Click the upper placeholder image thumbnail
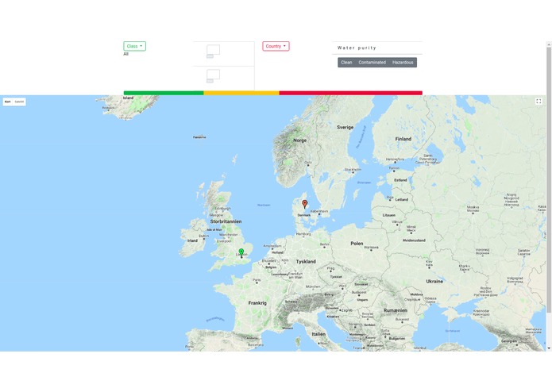The width and height of the screenshot is (552, 392). [x=213, y=52]
